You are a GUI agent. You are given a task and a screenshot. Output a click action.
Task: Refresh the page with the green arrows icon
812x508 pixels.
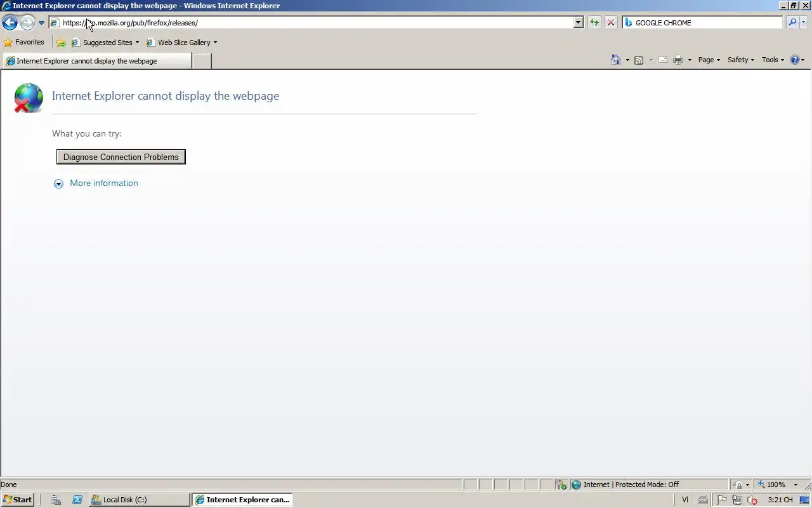coord(594,23)
